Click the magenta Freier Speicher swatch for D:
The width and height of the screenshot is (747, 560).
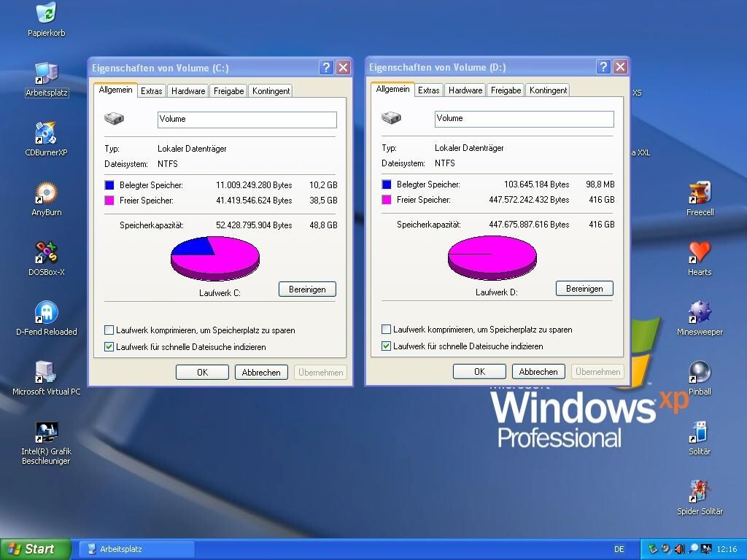tap(387, 200)
